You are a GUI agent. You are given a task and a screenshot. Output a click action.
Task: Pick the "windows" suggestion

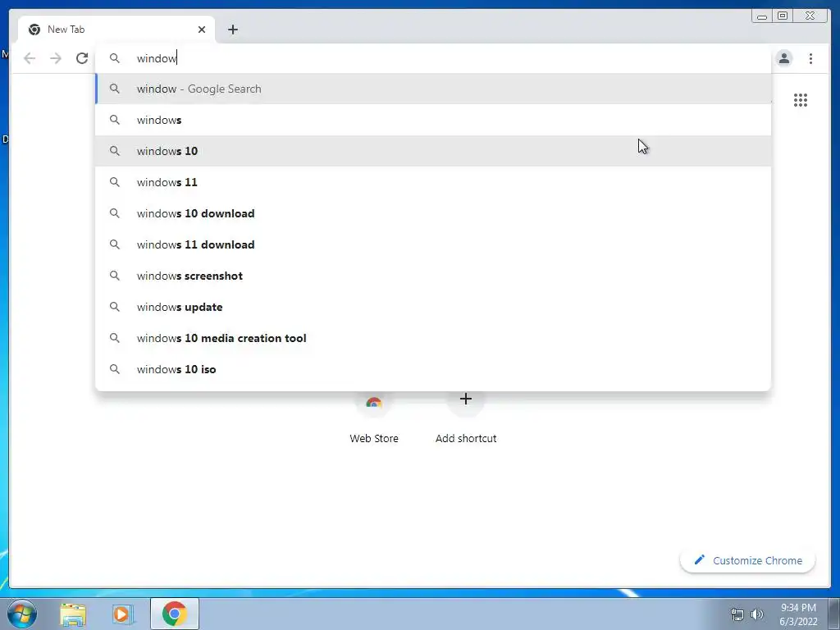click(x=433, y=120)
